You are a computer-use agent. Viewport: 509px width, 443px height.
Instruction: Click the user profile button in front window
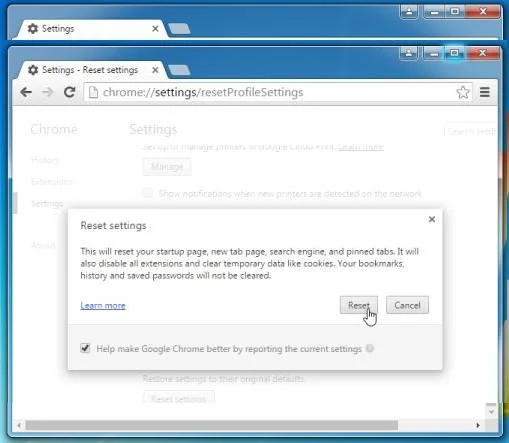point(408,53)
